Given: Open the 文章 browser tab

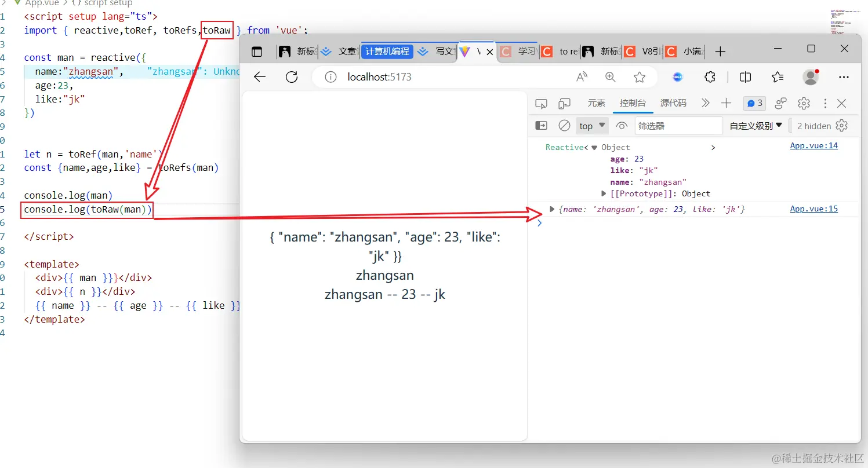Looking at the screenshot, I should click(x=340, y=52).
